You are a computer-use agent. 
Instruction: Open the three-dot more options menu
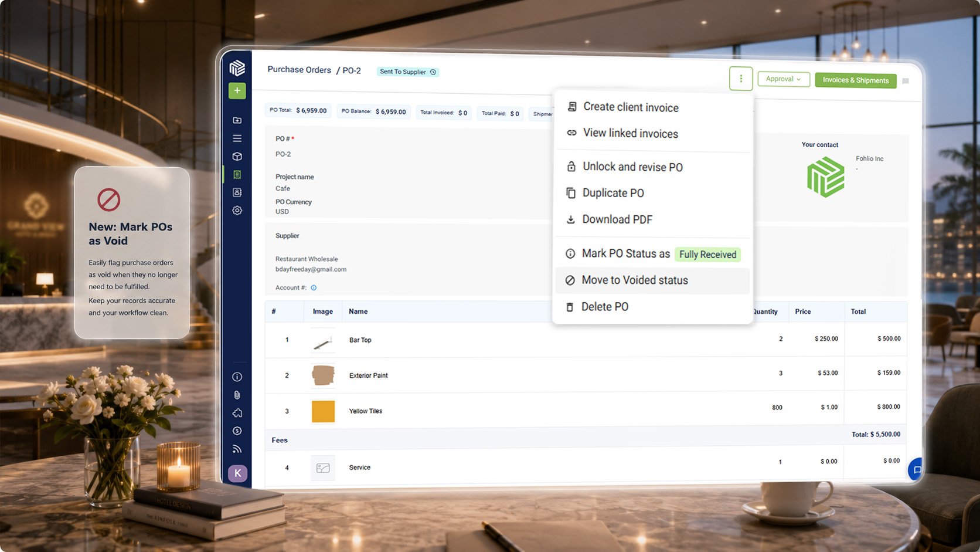(x=741, y=79)
